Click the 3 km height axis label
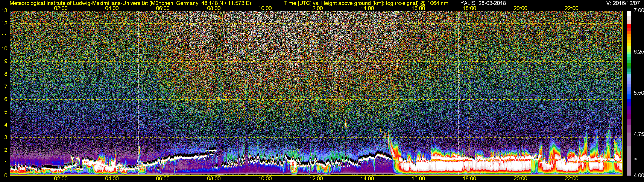644x182 pixels. point(6,138)
